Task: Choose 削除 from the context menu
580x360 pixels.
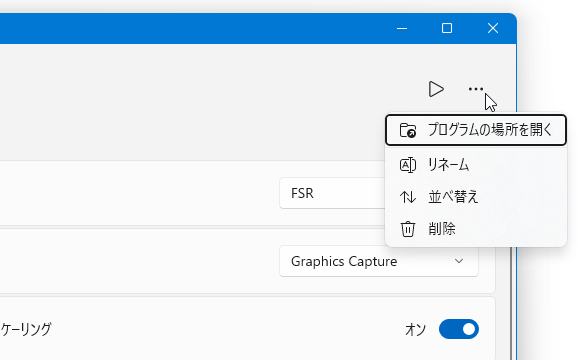Action: pyautogui.click(x=476, y=229)
